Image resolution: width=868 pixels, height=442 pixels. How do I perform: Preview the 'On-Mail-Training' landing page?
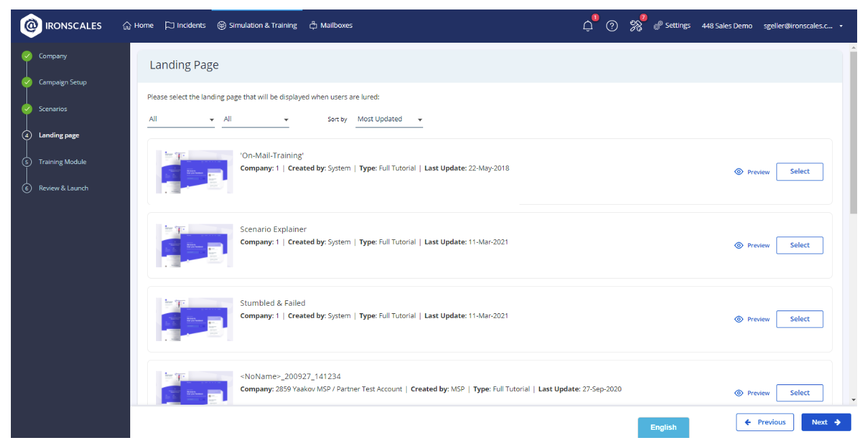pyautogui.click(x=752, y=172)
